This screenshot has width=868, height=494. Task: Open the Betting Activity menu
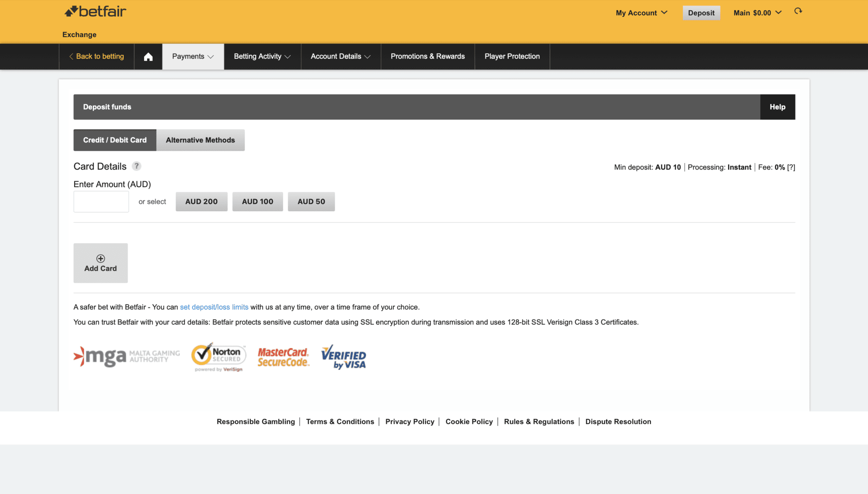[262, 57]
